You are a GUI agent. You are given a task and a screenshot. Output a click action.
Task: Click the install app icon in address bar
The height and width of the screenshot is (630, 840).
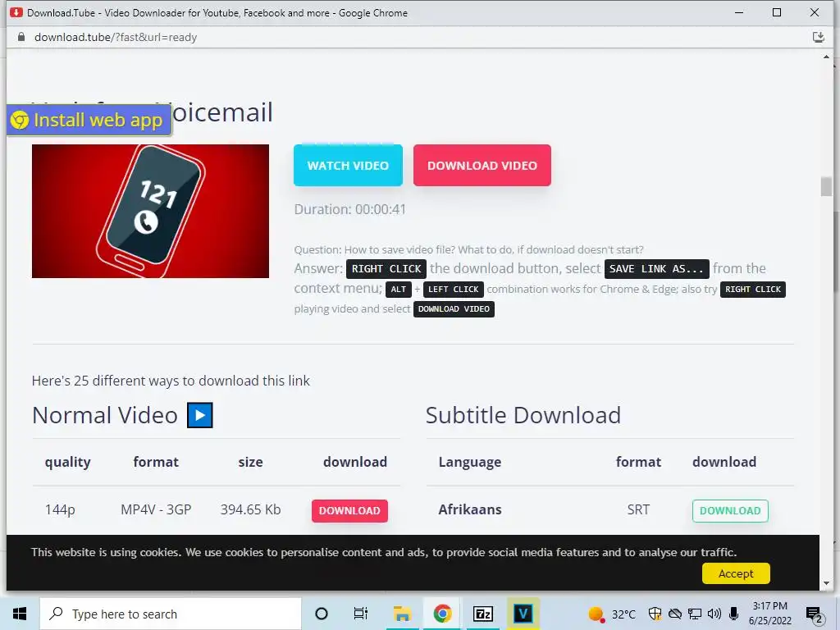click(818, 37)
